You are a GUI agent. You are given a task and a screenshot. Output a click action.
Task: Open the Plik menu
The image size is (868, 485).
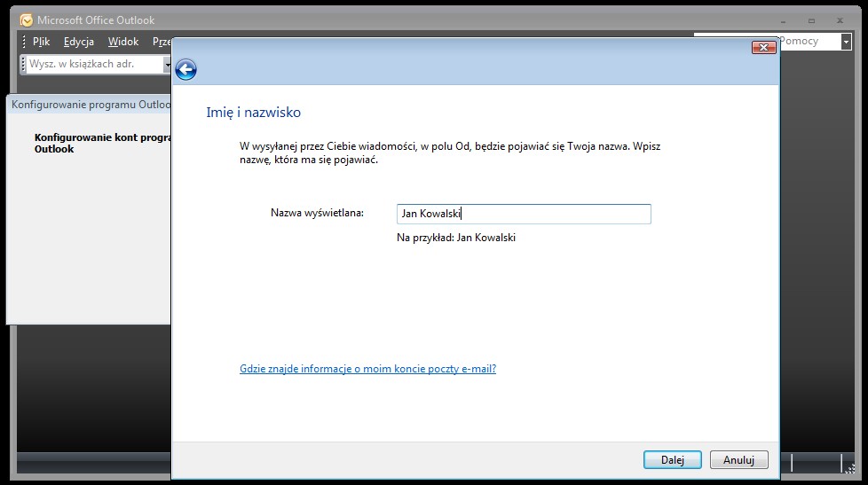pyautogui.click(x=42, y=42)
